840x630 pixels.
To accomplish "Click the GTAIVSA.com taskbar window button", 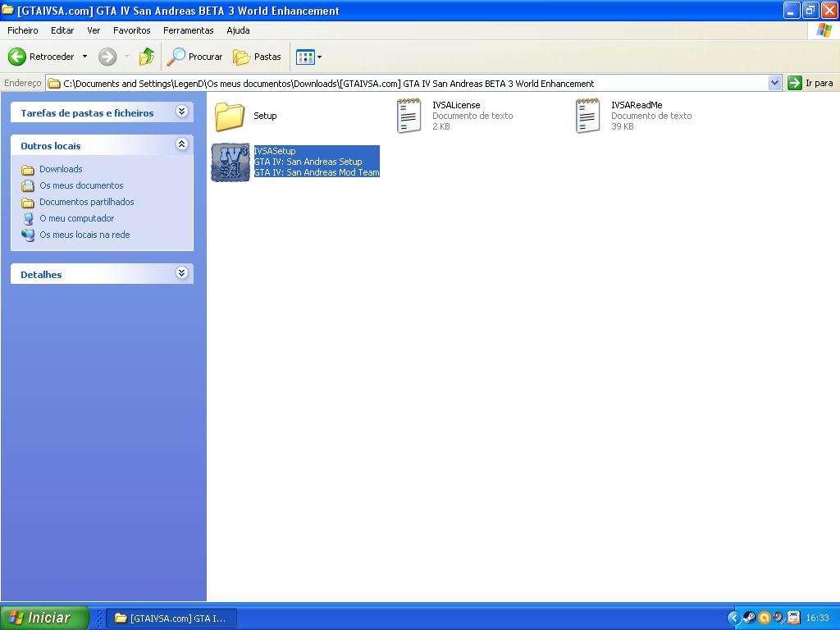I will click(x=171, y=619).
